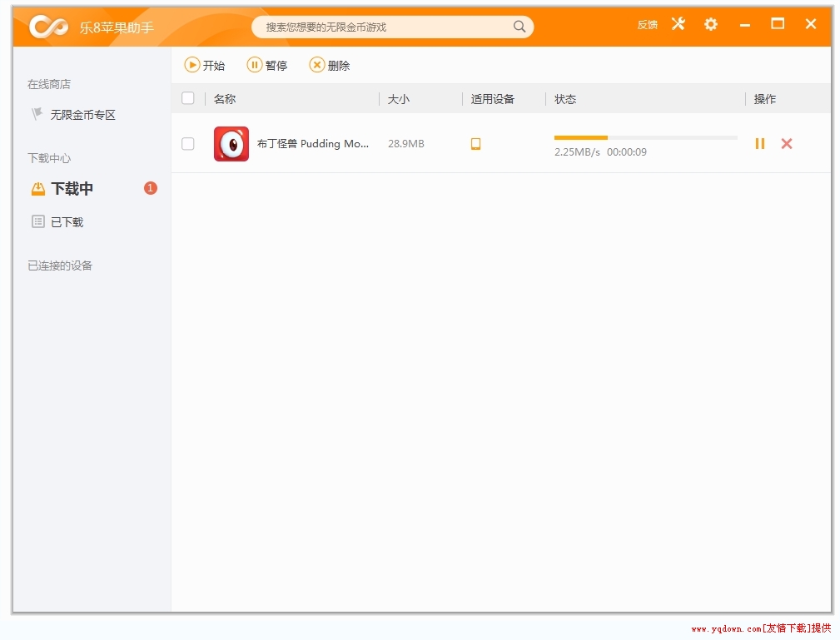This screenshot has width=840, height=640.
Task: Click the 反馈 feedback link
Action: coord(647,25)
